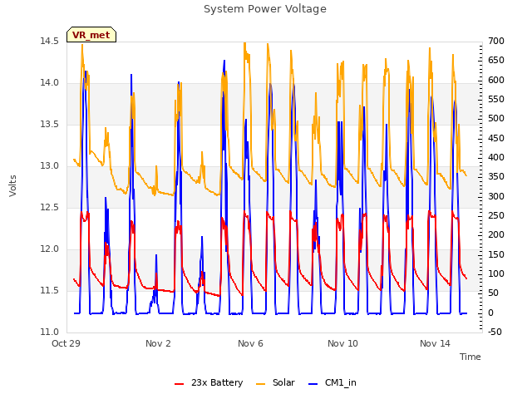Click the Nov 14 x-axis label
The height and width of the screenshot is (399, 532).
[x=435, y=343]
